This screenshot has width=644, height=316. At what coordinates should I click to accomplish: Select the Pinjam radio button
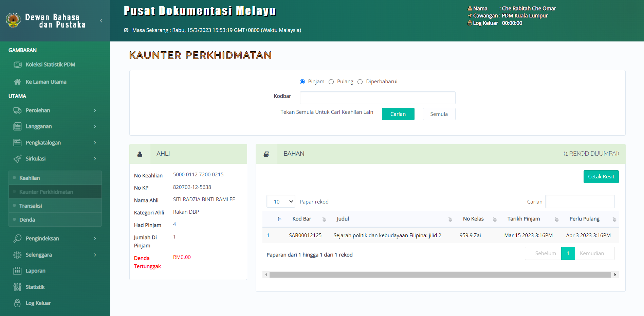(x=302, y=82)
